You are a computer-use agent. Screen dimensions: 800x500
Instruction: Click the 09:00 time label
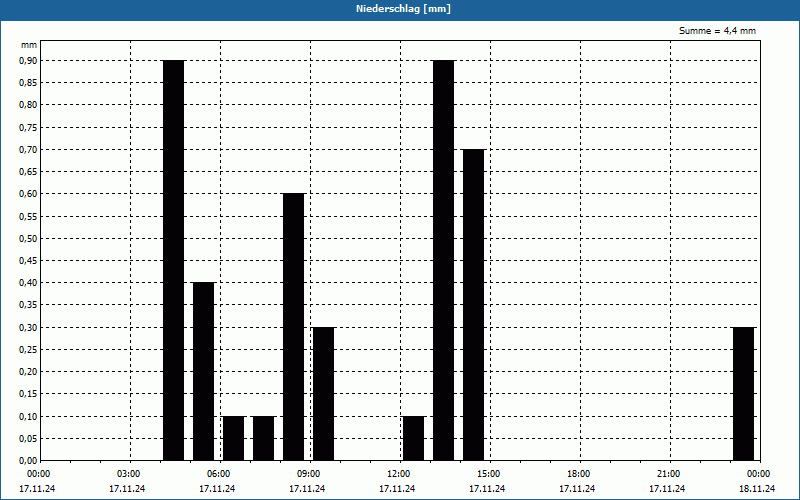tap(309, 474)
